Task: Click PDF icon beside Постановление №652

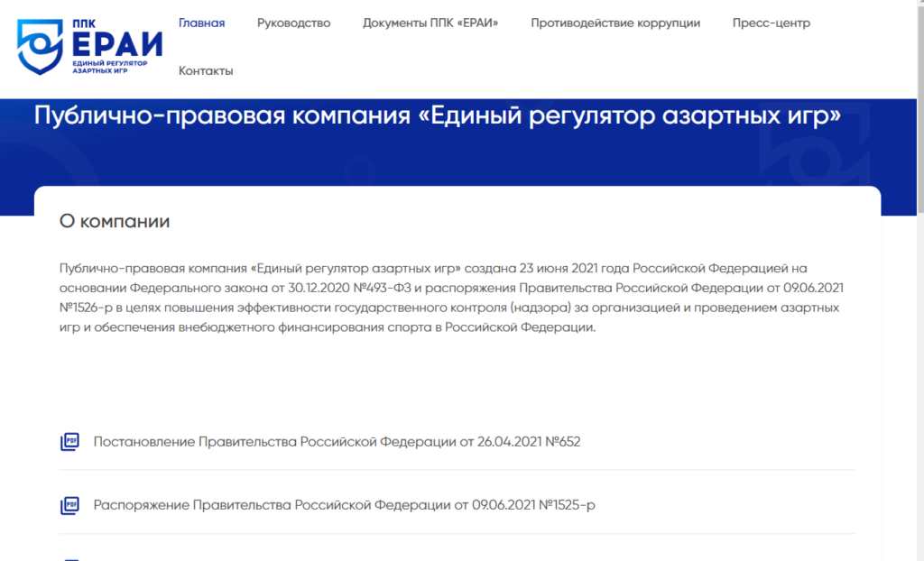Action: pyautogui.click(x=69, y=441)
